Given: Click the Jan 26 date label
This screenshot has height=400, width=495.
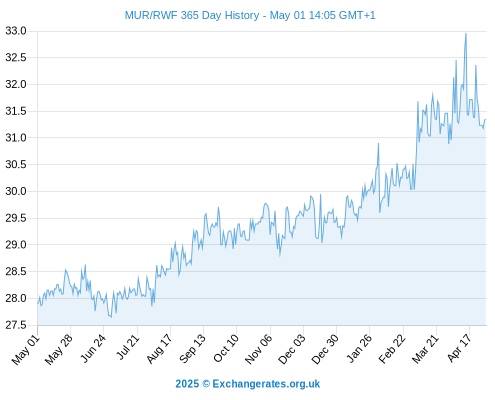Looking at the screenshot, I should pyautogui.click(x=359, y=349).
